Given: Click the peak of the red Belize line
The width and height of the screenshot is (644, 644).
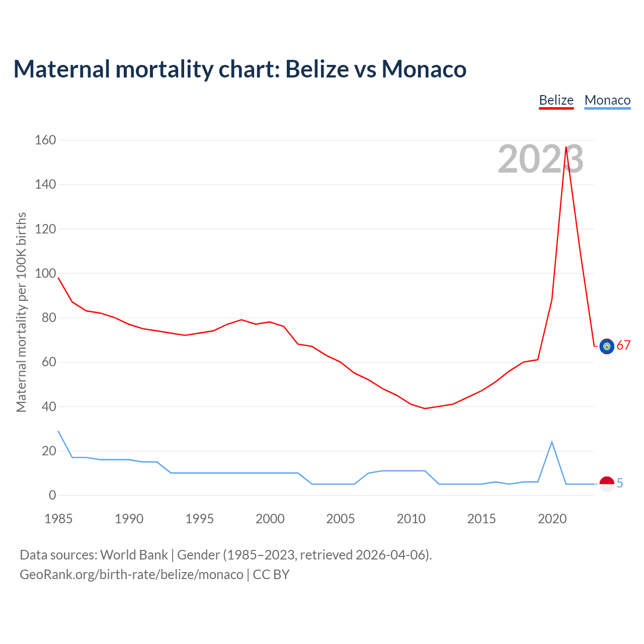Looking at the screenshot, I should (566, 147).
